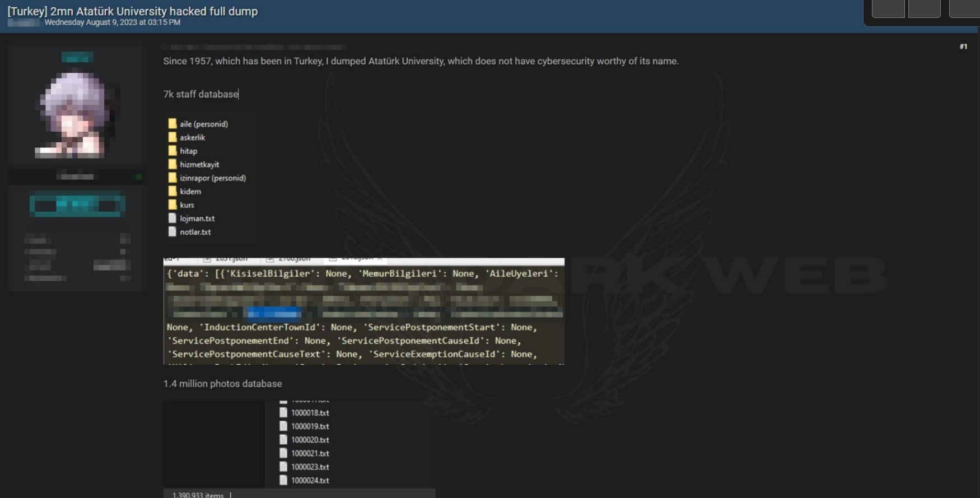Open the 1000020.txt file icon
The image size is (980, 498).
pos(283,440)
